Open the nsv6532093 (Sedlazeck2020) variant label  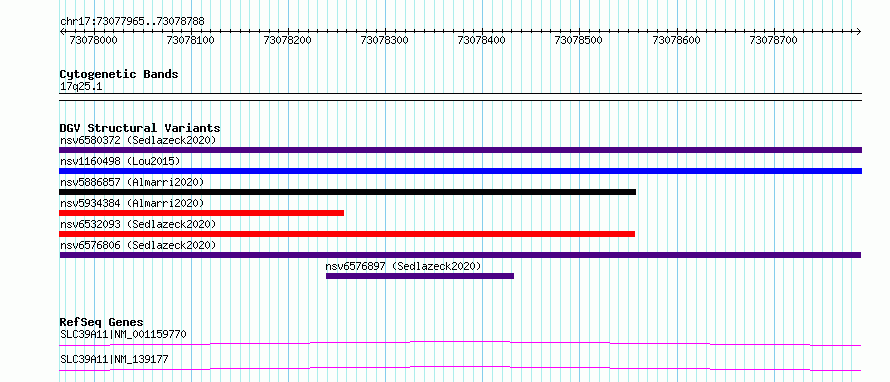tap(138, 224)
